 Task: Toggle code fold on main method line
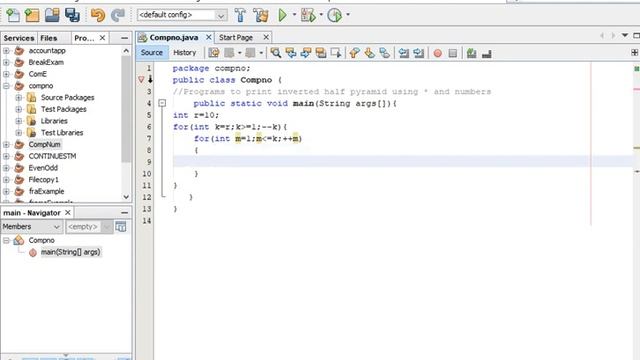click(162, 103)
